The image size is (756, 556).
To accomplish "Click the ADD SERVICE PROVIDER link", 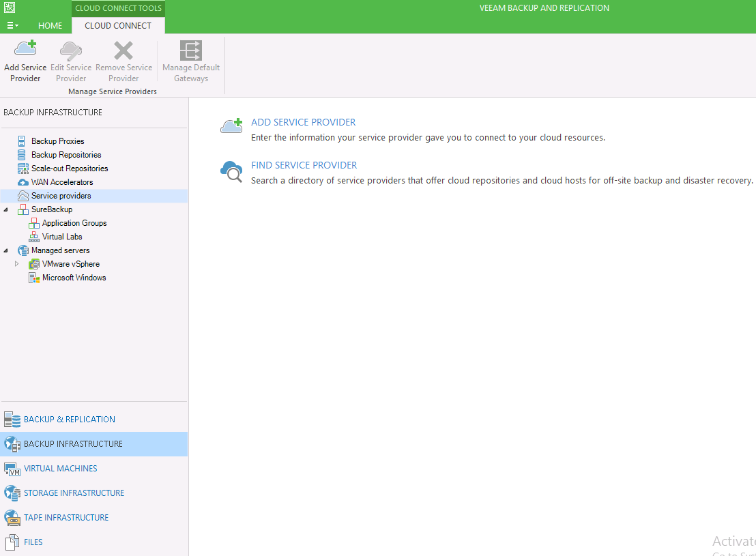I will [x=303, y=123].
